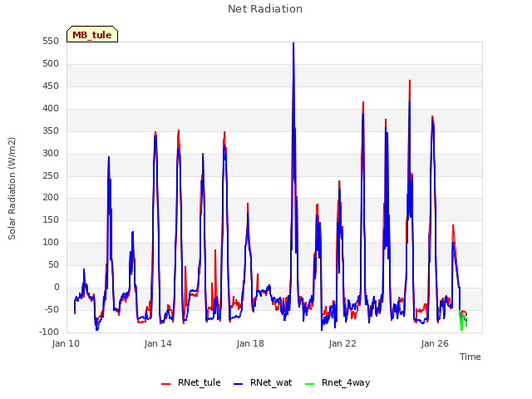Screen dimensions: 532x399
Task: Click the green Rnet_4way line segment
Action: 462,321
